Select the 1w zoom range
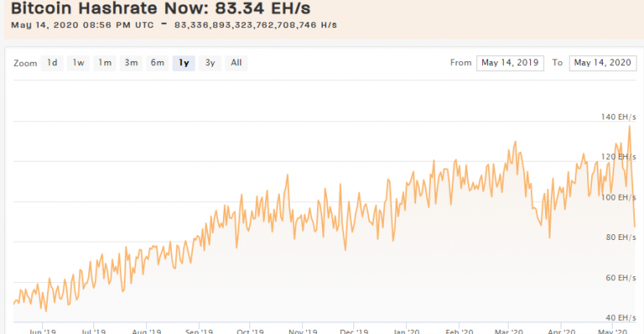Viewport: 644px width, 334px height. click(x=78, y=64)
